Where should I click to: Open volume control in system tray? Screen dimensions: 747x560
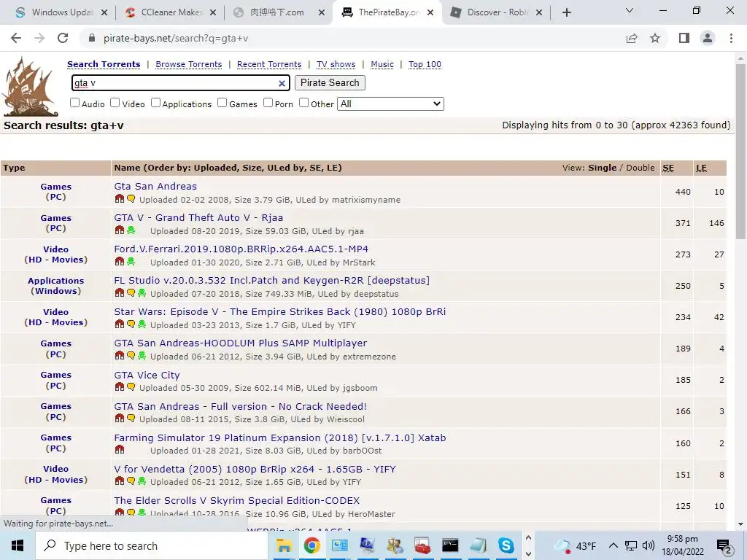point(648,545)
